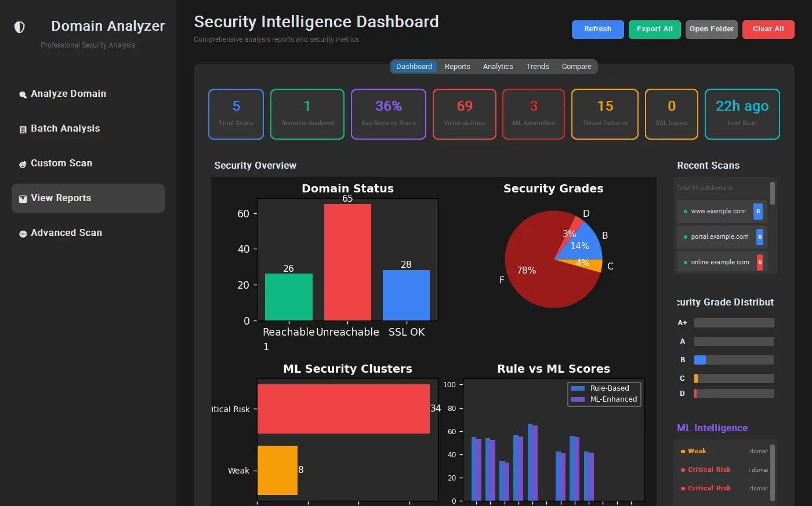Click the D grade distribution bar

tap(734, 394)
